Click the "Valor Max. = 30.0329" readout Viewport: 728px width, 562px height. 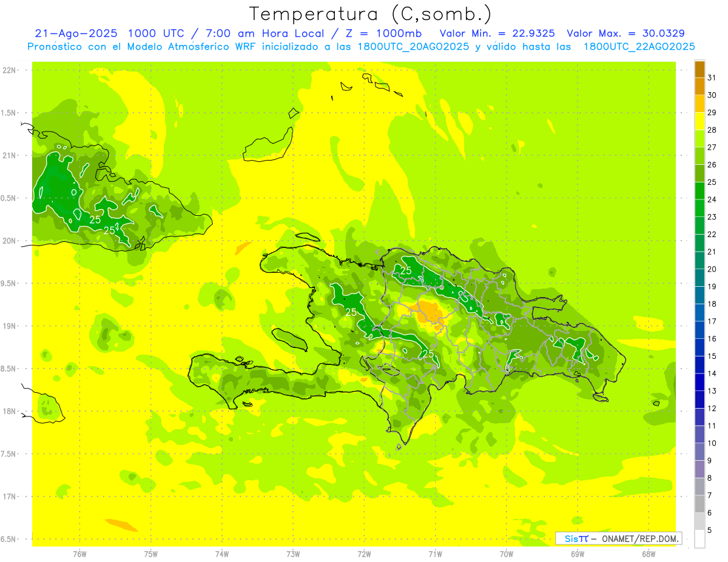pyautogui.click(x=625, y=33)
